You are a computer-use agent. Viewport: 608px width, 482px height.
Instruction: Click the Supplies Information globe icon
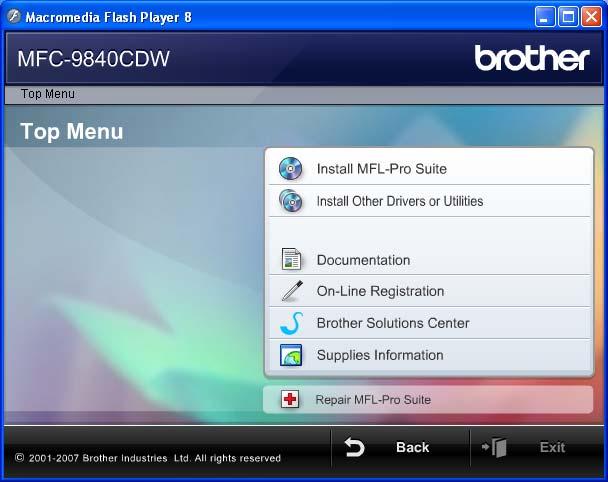[291, 355]
